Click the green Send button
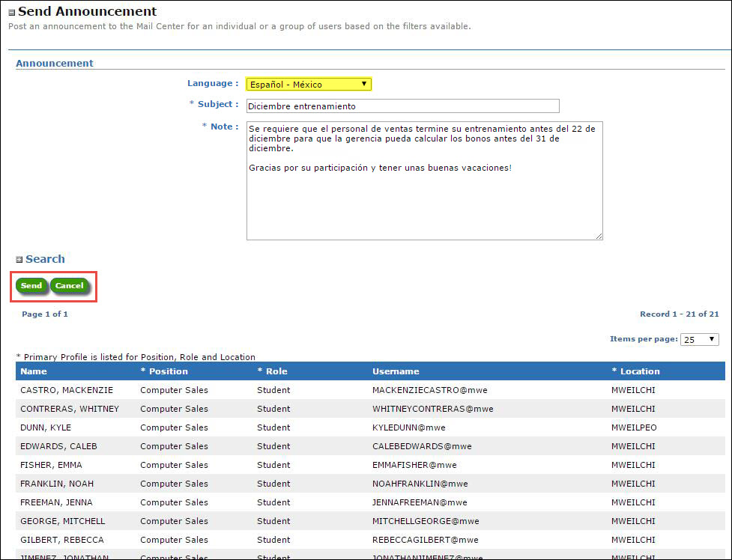 click(31, 286)
